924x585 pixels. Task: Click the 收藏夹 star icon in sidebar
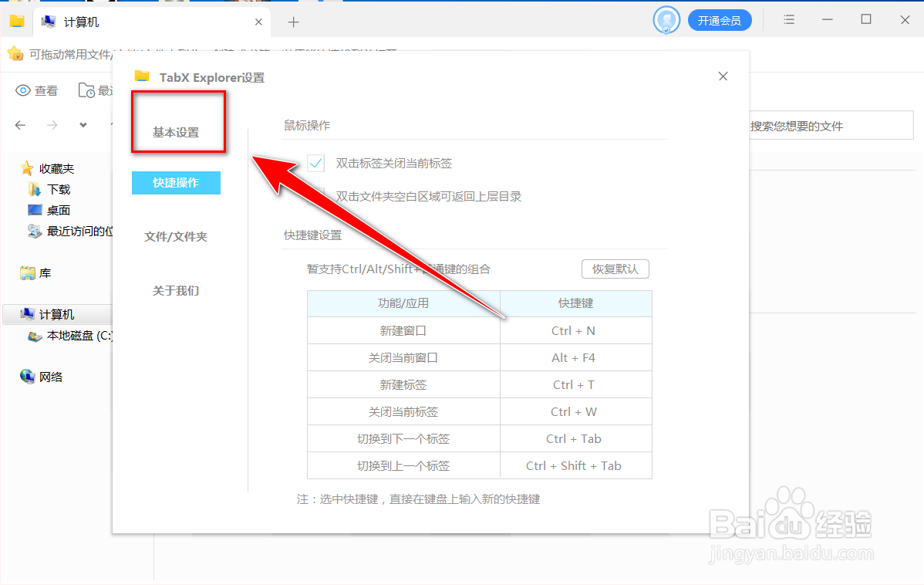[x=27, y=169]
